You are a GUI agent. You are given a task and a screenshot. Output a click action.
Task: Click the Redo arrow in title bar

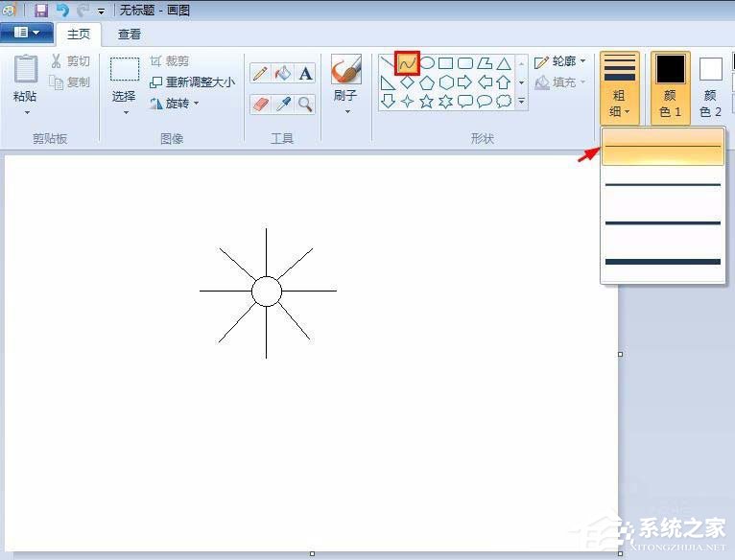pyautogui.click(x=83, y=10)
